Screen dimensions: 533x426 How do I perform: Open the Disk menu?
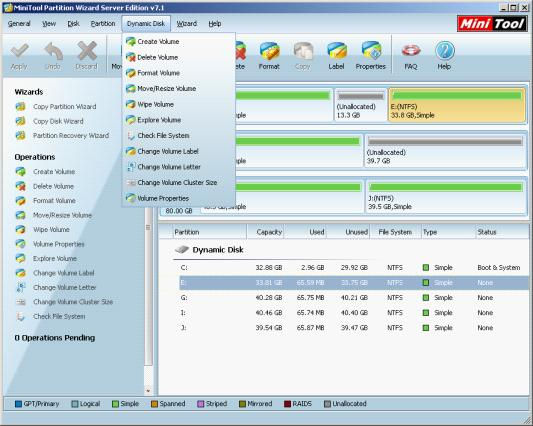pos(73,24)
